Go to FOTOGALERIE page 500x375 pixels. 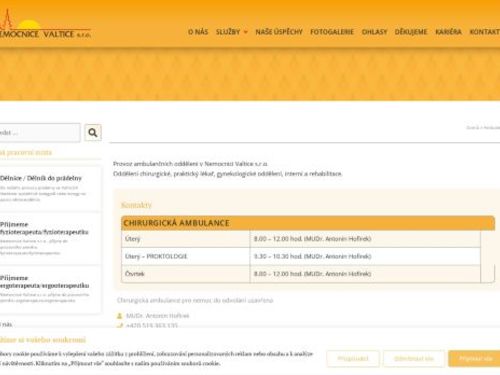(332, 32)
